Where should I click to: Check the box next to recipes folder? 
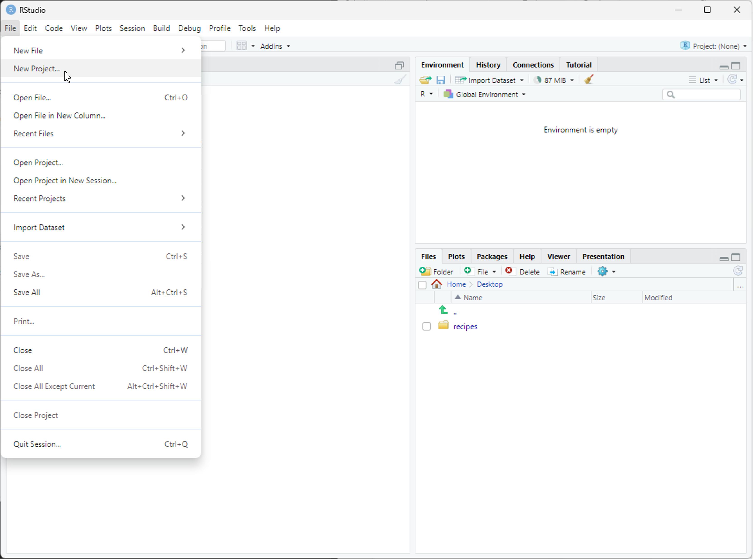click(426, 326)
